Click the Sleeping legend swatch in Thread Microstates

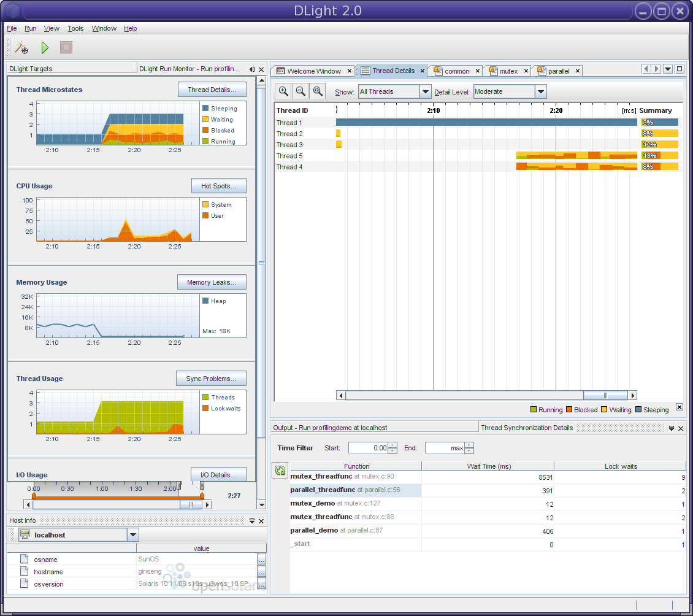coord(205,108)
